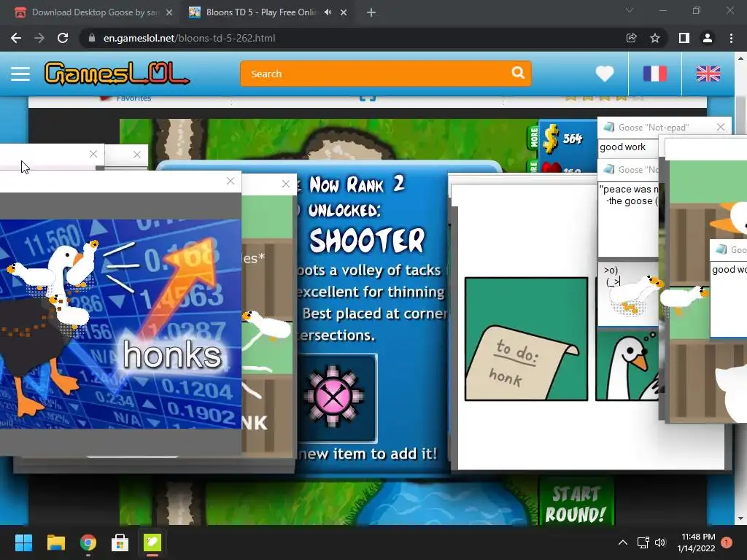Click the fullscreen icon above game
This screenshot has height=560, width=747.
(368, 98)
